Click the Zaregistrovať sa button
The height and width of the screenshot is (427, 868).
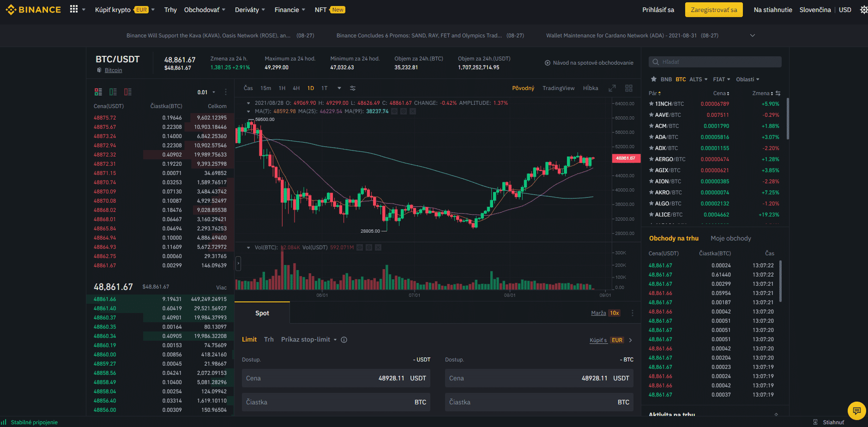pos(713,10)
